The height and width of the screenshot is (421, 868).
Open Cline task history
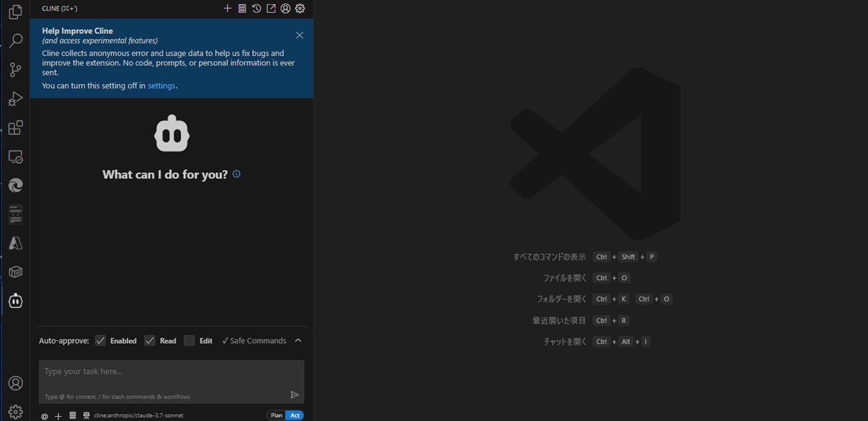(257, 8)
